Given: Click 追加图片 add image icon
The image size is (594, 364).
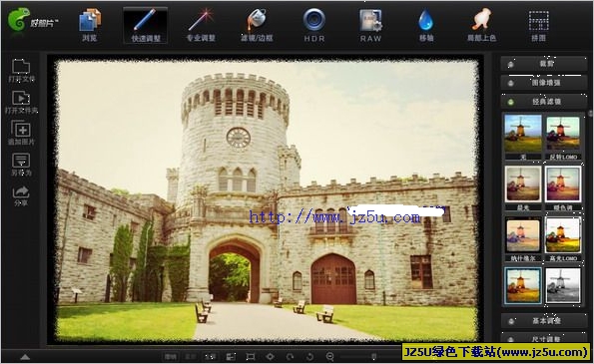Looking at the screenshot, I should (21, 133).
